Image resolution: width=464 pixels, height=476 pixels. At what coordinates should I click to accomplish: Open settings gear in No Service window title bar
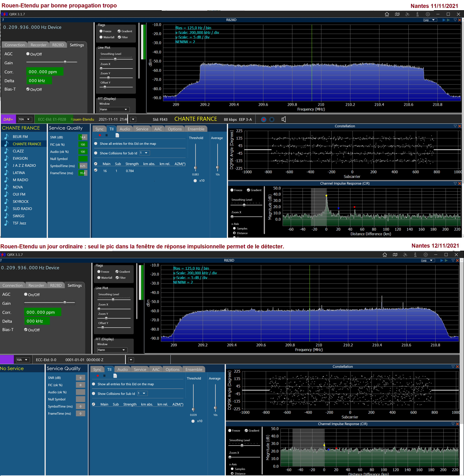point(425,255)
